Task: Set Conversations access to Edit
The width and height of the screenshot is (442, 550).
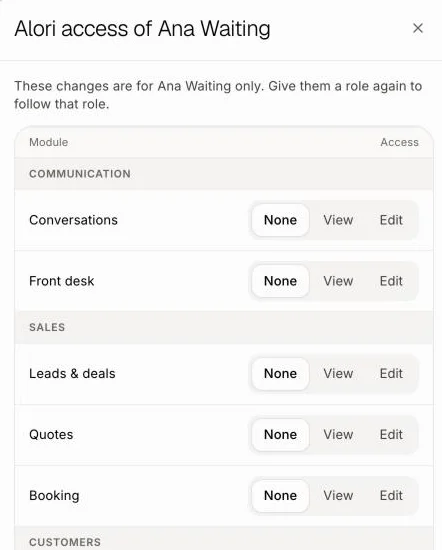Action: click(x=391, y=220)
